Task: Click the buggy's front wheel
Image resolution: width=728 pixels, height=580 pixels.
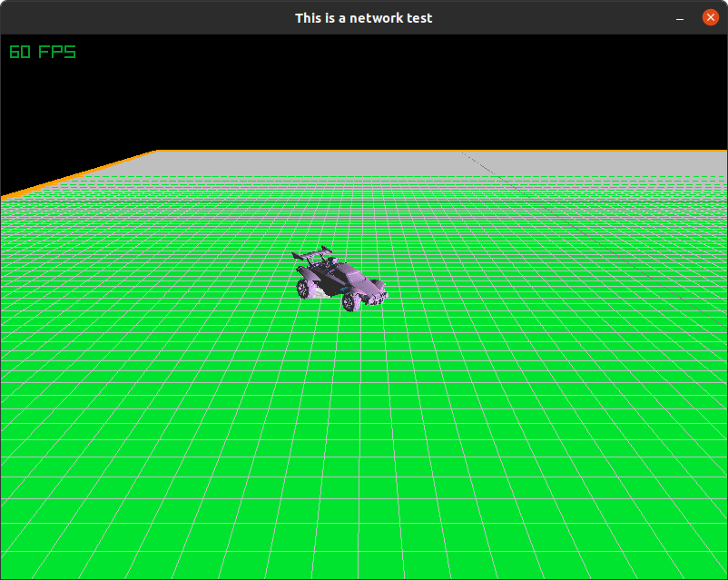Action: pyautogui.click(x=350, y=302)
